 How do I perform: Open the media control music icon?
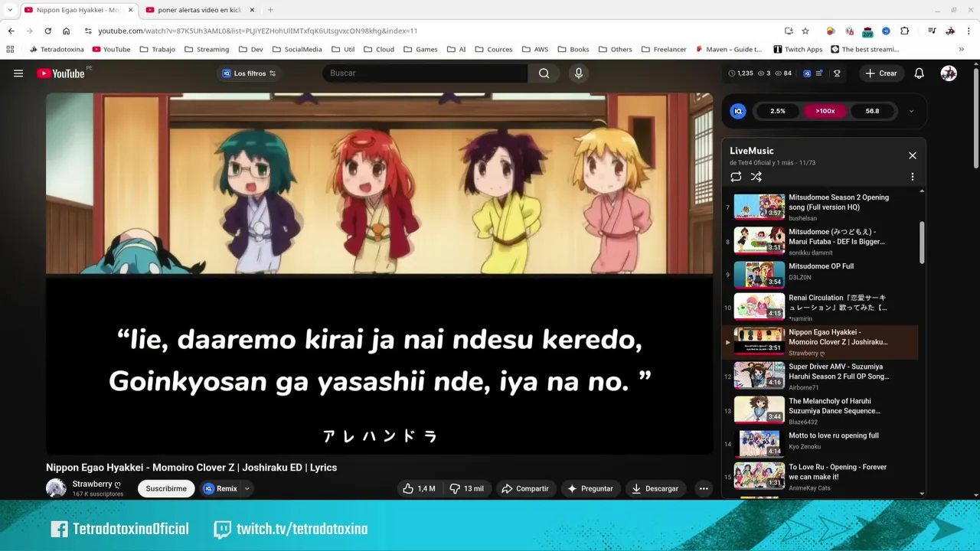(x=932, y=31)
